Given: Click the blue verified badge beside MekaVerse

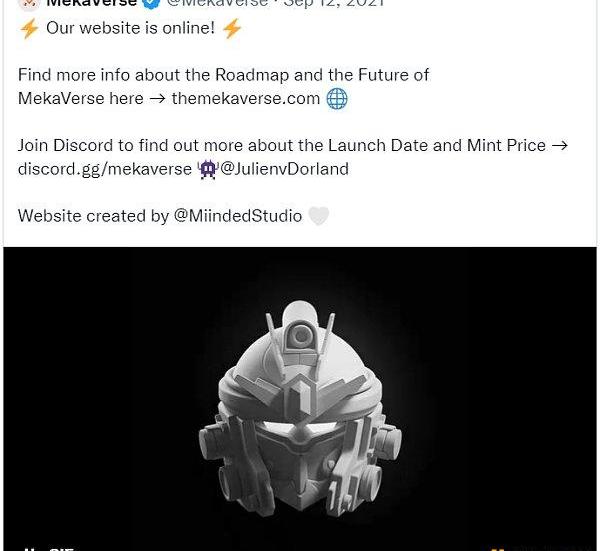Looking at the screenshot, I should coord(152,3).
